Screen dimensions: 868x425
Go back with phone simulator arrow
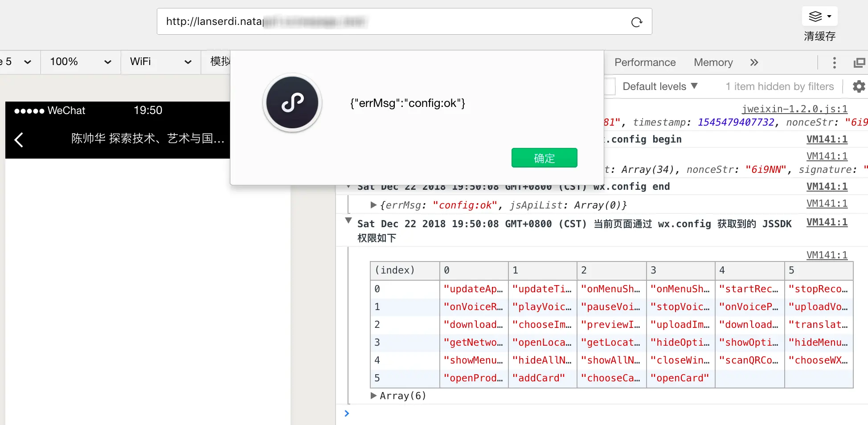(x=19, y=140)
